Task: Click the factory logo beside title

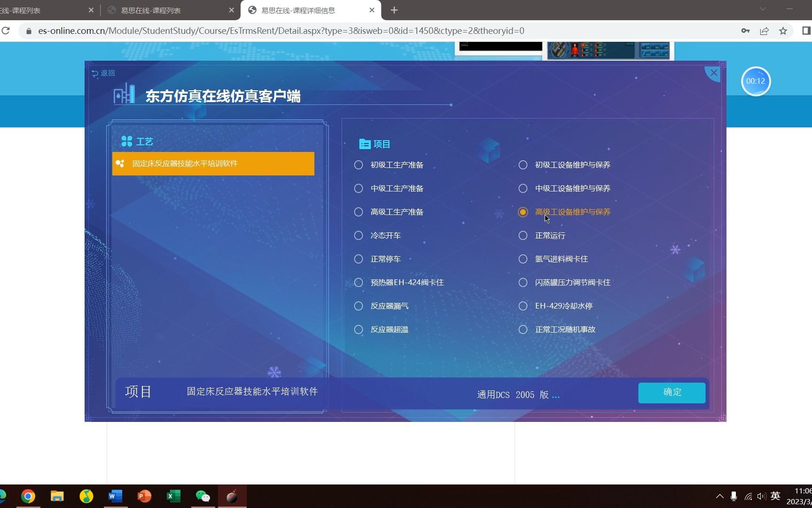Action: (125, 94)
